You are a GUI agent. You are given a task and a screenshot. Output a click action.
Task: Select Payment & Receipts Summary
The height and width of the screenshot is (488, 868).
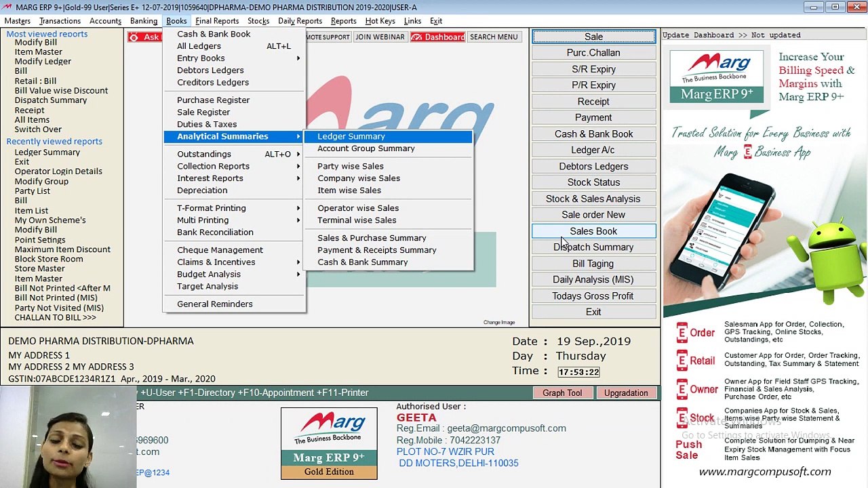tap(388, 250)
